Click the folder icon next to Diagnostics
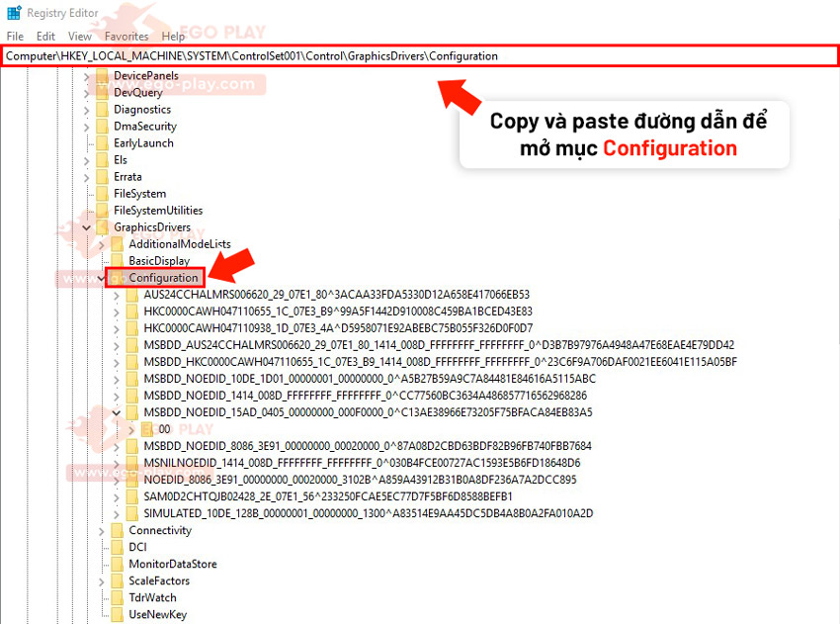 point(101,110)
